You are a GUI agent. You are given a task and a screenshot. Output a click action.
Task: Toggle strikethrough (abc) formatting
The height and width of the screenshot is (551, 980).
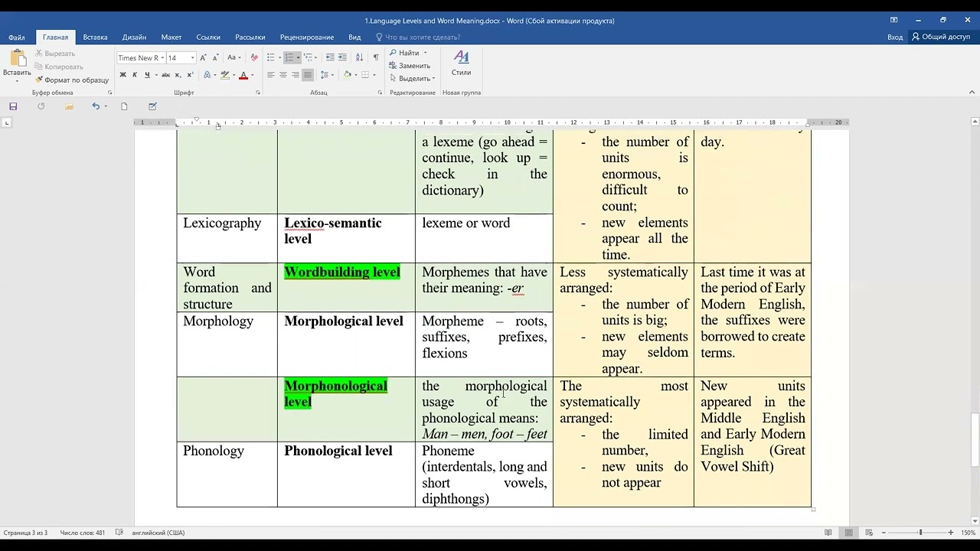click(x=165, y=75)
